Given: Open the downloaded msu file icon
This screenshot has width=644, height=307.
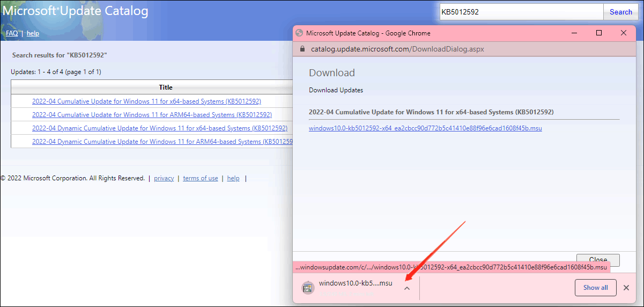Looking at the screenshot, I should click(308, 288).
